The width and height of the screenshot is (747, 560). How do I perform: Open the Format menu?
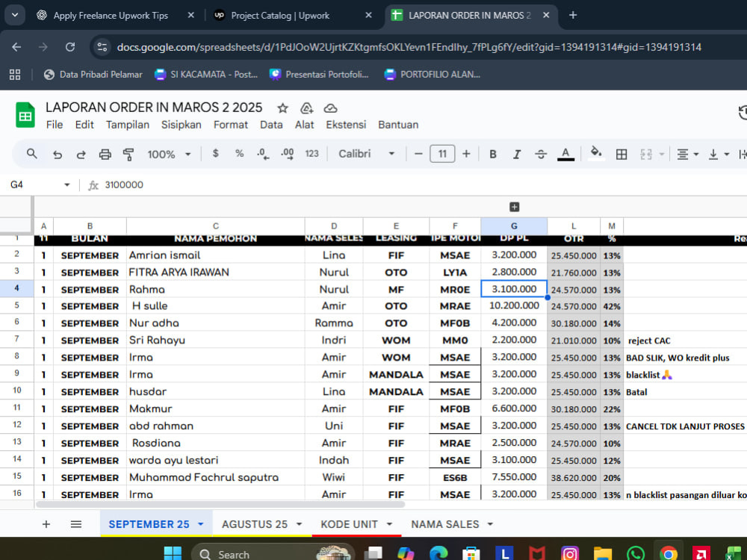click(x=231, y=125)
